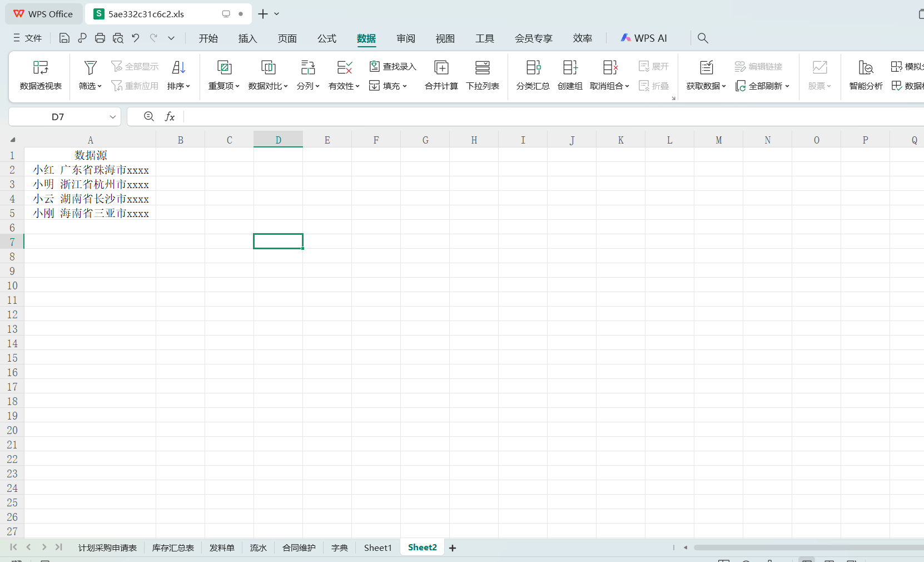Expand the Name Box dropdown arrow
The width and height of the screenshot is (924, 562).
tap(112, 116)
